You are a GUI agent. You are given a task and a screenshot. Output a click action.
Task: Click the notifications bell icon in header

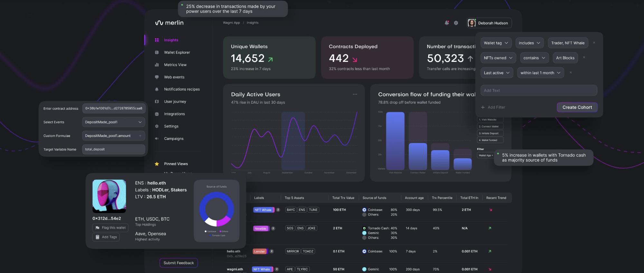[x=447, y=23]
